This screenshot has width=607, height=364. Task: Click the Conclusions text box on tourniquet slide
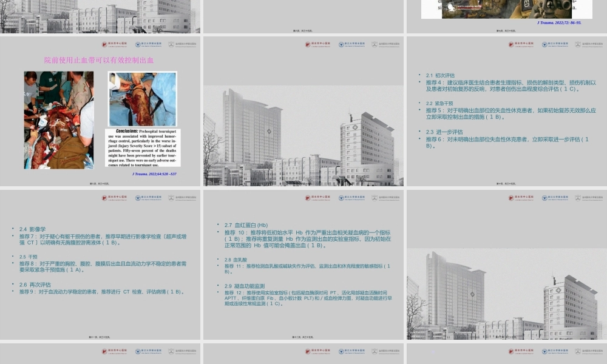tap(142, 147)
